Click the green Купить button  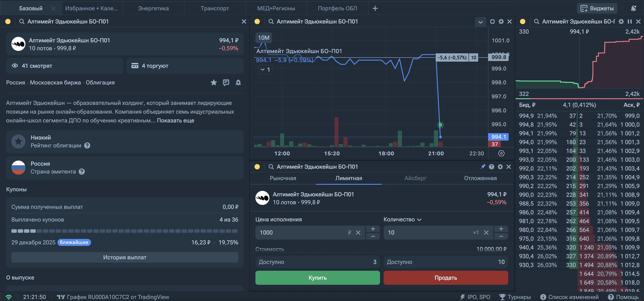click(x=317, y=278)
